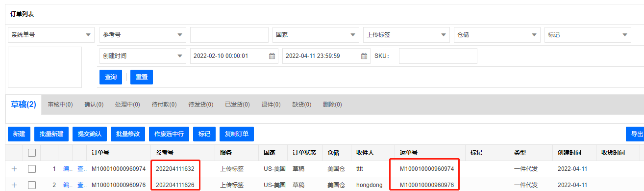Click the 作废选中行 button
The image size is (644, 191).
[169, 134]
